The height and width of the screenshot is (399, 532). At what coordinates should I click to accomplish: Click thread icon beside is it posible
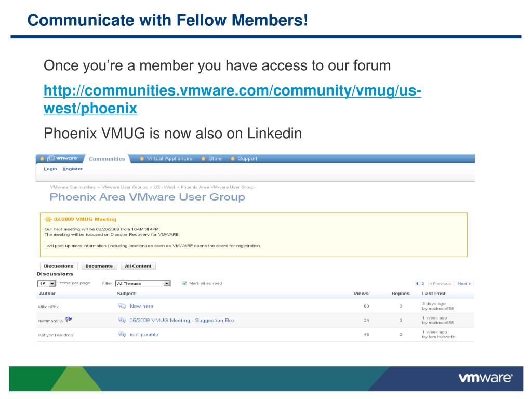122,334
